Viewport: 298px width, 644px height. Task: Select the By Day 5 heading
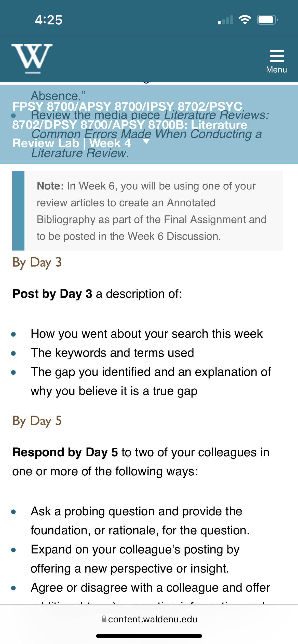[x=37, y=421]
